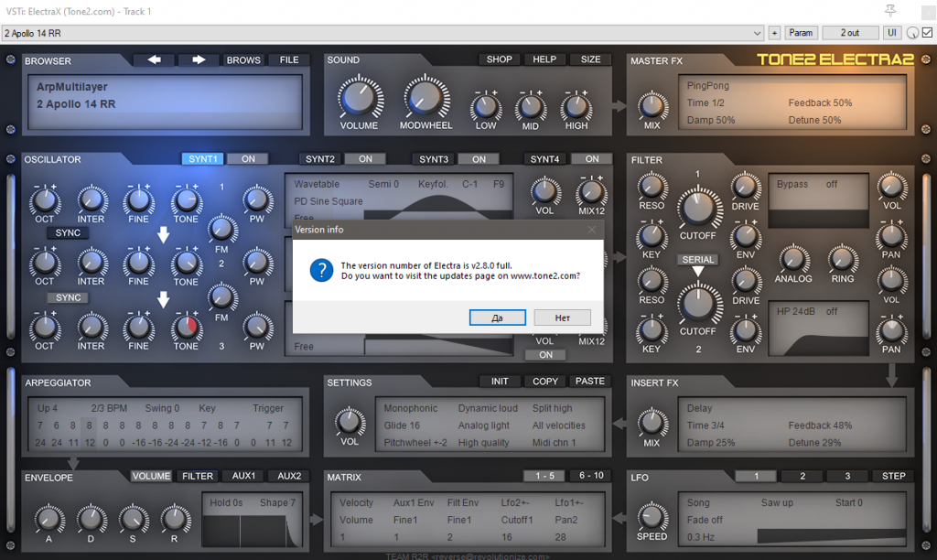
Task: Turn the MID EQ knob
Action: 531,108
